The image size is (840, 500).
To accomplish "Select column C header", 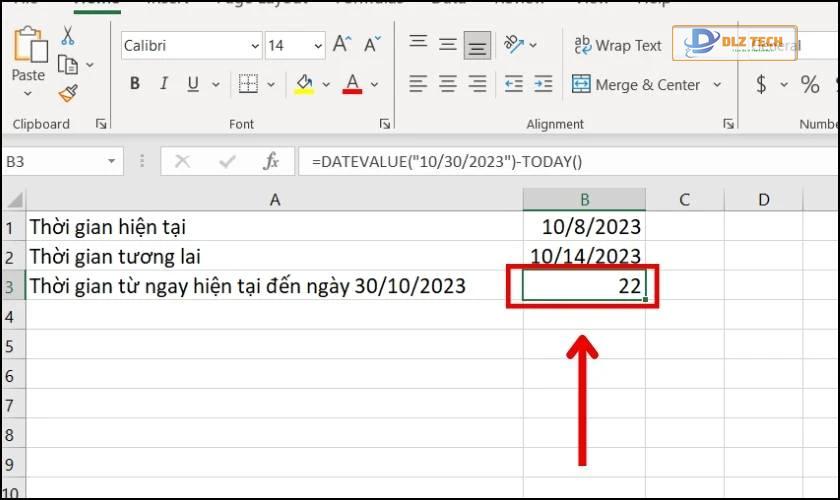I will point(684,200).
